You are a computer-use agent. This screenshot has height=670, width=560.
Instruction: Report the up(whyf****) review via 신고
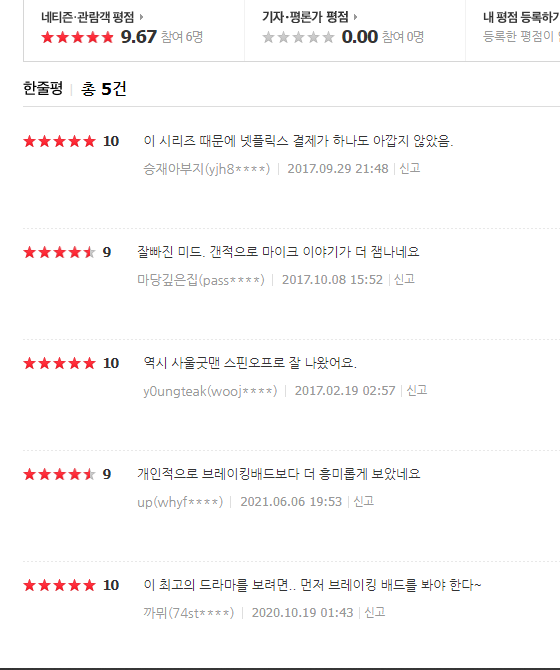(x=364, y=501)
